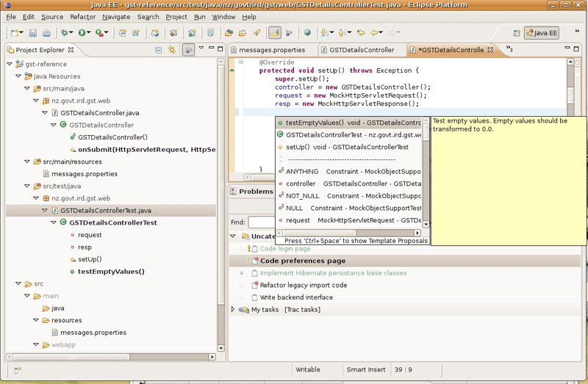The image size is (588, 384).
Task: Go to Previous Annotation toolbar icon
Action: [342, 33]
